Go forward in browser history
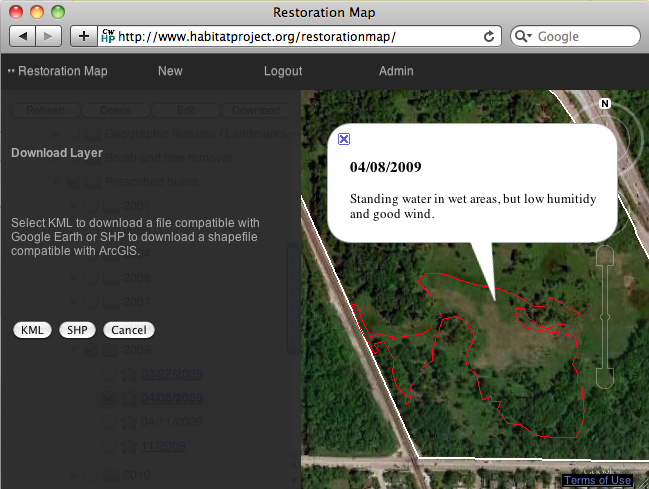 tap(48, 36)
